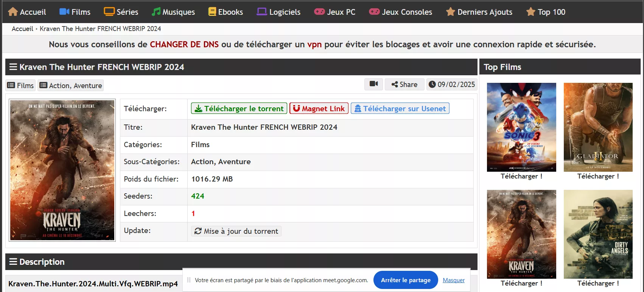
Task: Click the Musiques note icon
Action: [x=156, y=12]
